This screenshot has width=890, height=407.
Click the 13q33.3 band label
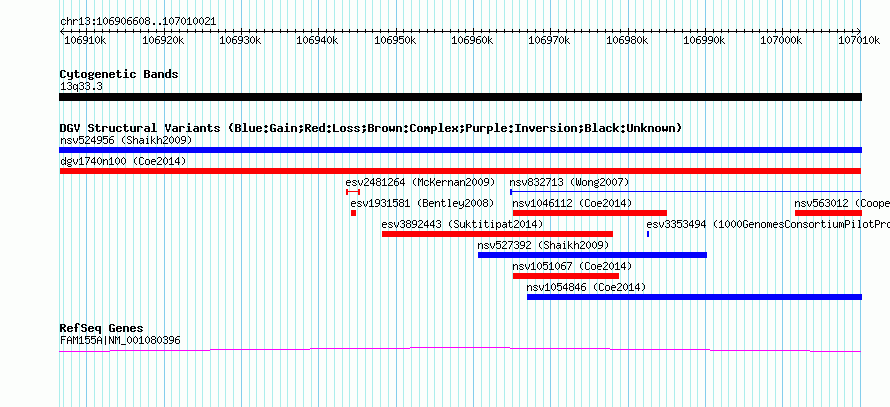click(81, 87)
